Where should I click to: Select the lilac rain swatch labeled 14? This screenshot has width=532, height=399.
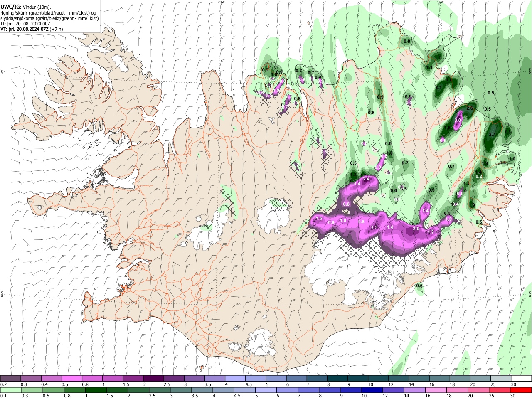[414, 390]
